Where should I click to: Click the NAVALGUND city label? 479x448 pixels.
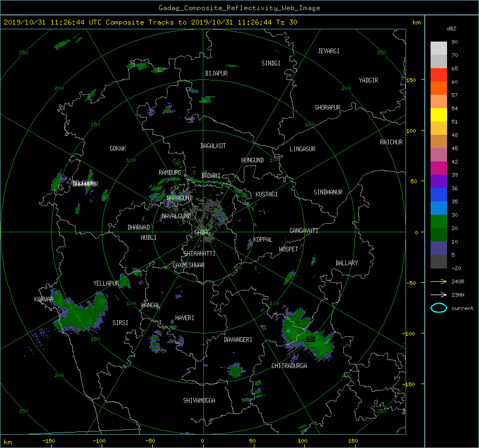point(176,216)
